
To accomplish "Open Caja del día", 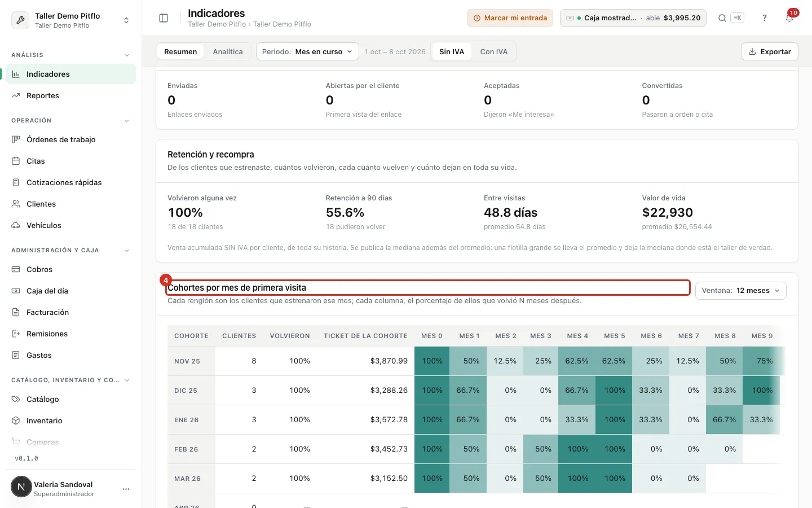I will (70, 291).
